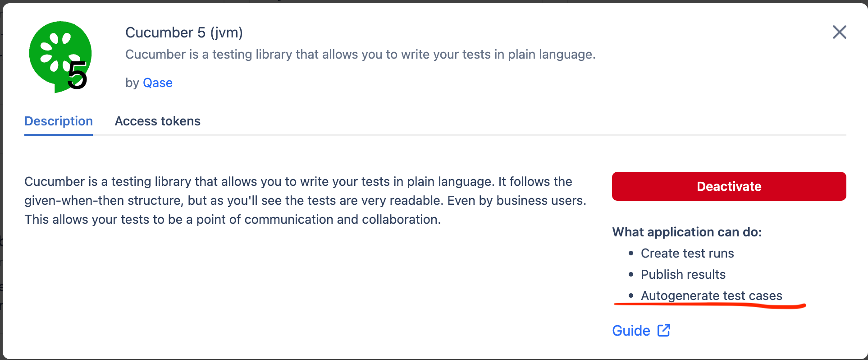Image resolution: width=868 pixels, height=360 pixels.
Task: Click the bullet before Create test runs
Action: [x=631, y=253]
